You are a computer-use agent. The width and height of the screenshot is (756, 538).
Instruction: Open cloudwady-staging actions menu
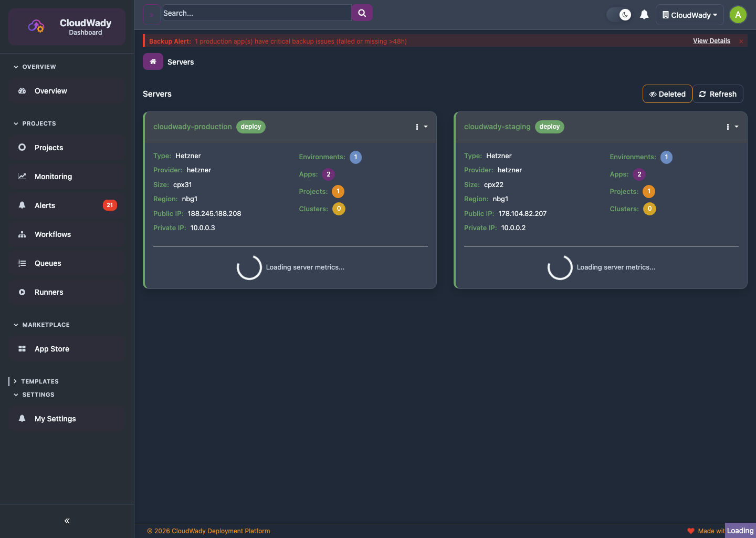click(732, 127)
